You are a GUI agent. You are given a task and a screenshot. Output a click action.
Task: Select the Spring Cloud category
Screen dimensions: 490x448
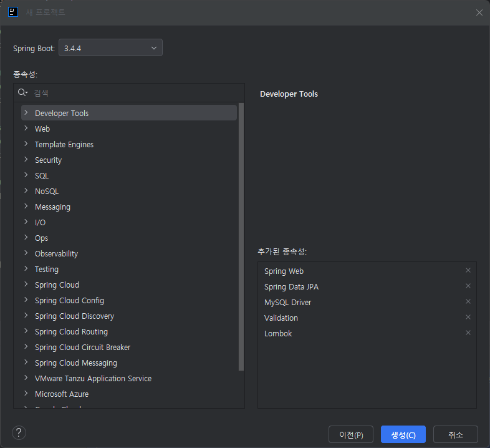[x=57, y=285]
